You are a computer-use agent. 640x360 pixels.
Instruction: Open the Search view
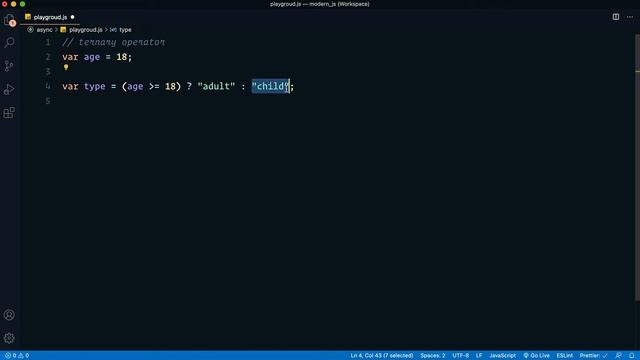(x=9, y=42)
